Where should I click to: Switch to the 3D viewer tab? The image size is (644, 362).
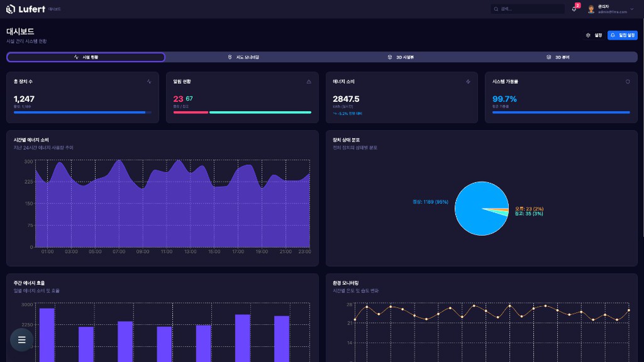[558, 57]
